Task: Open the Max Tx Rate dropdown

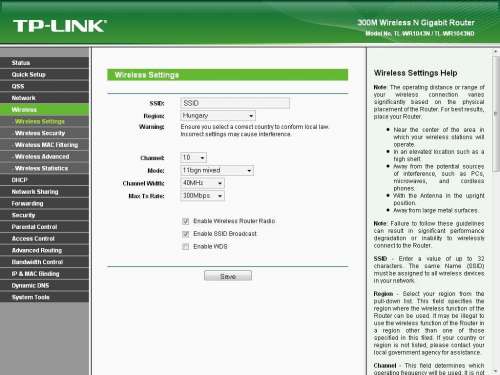Action: coord(202,196)
